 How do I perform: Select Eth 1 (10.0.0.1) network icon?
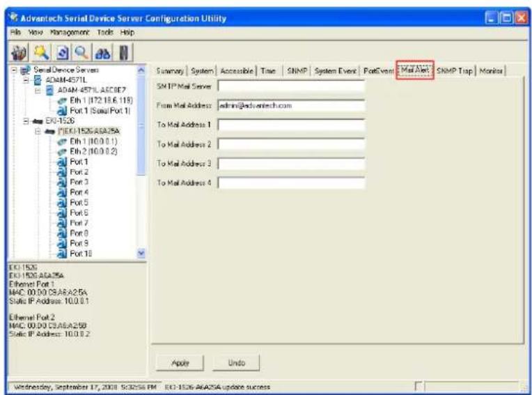click(63, 141)
